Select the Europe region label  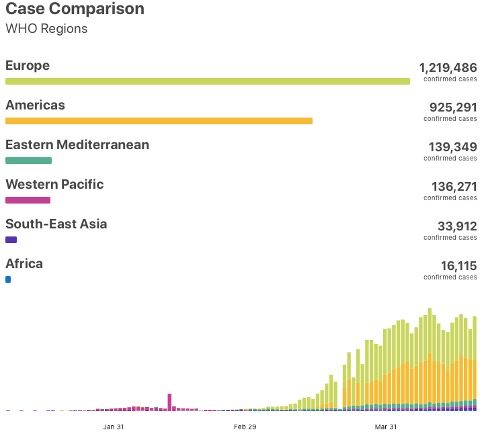click(x=27, y=65)
